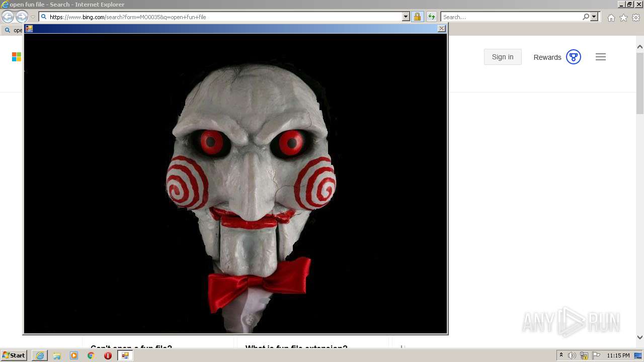Close the popup window showing the puppet image

coord(442,29)
